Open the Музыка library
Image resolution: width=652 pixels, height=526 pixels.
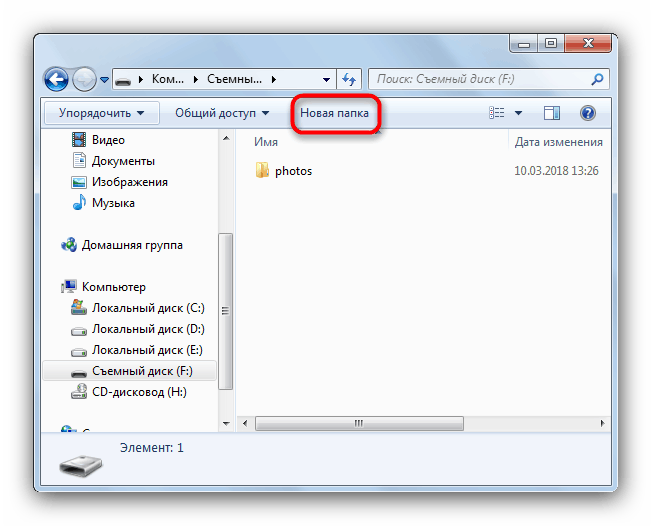click(113, 203)
